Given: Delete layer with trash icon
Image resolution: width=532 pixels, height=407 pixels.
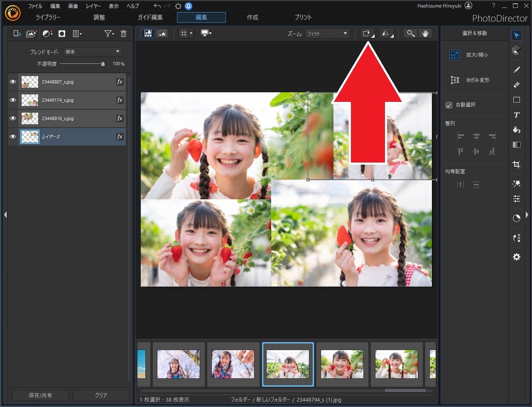Looking at the screenshot, I should pos(123,34).
